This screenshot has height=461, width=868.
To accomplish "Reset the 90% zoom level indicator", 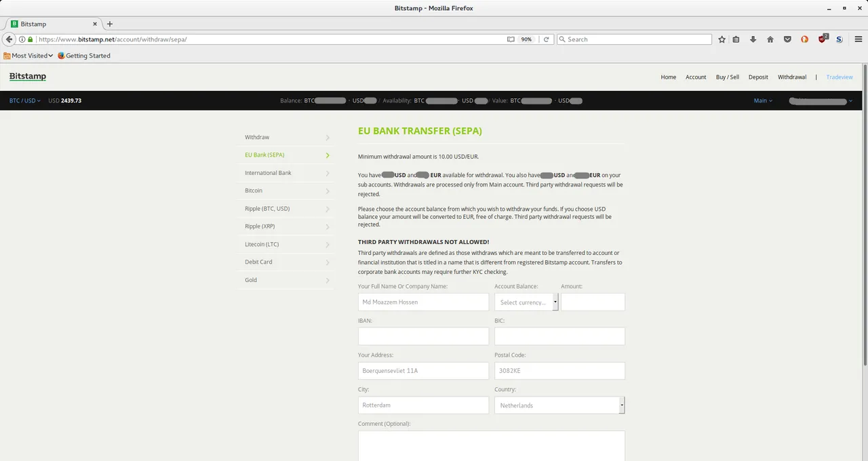I will click(x=526, y=39).
